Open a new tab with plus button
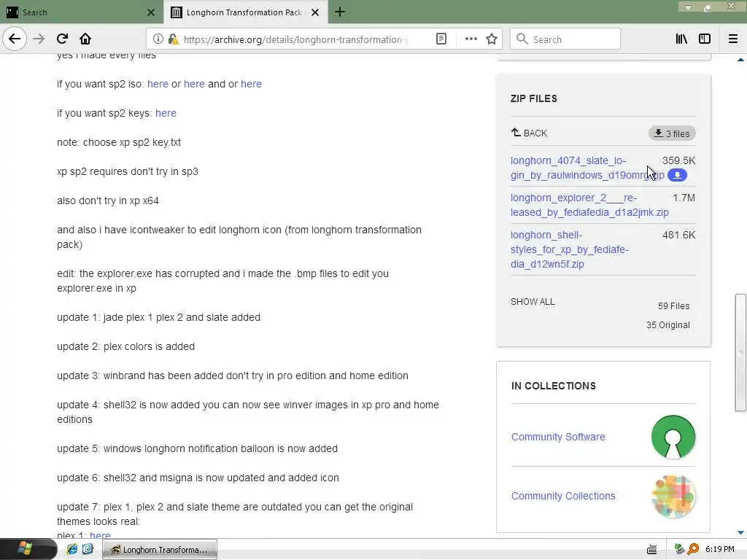This screenshot has width=747, height=560. tap(339, 12)
